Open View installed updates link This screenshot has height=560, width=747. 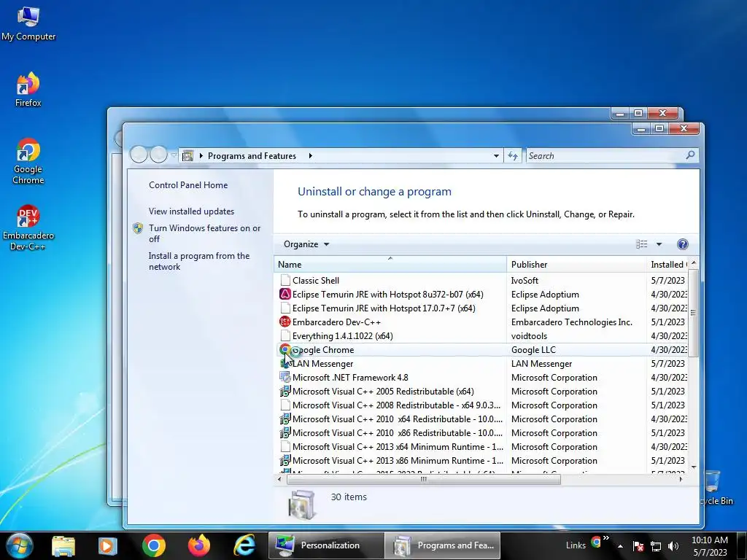(191, 211)
